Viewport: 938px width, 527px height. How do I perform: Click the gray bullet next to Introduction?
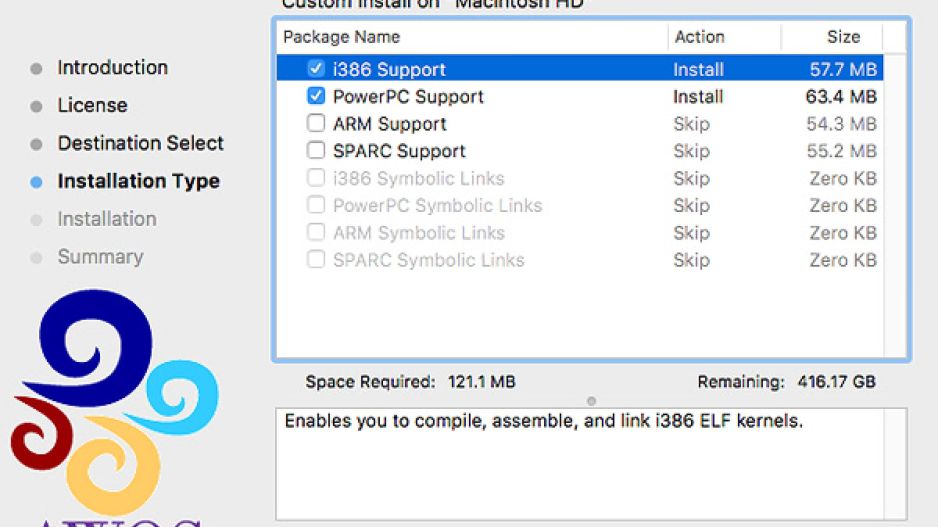coord(36,68)
